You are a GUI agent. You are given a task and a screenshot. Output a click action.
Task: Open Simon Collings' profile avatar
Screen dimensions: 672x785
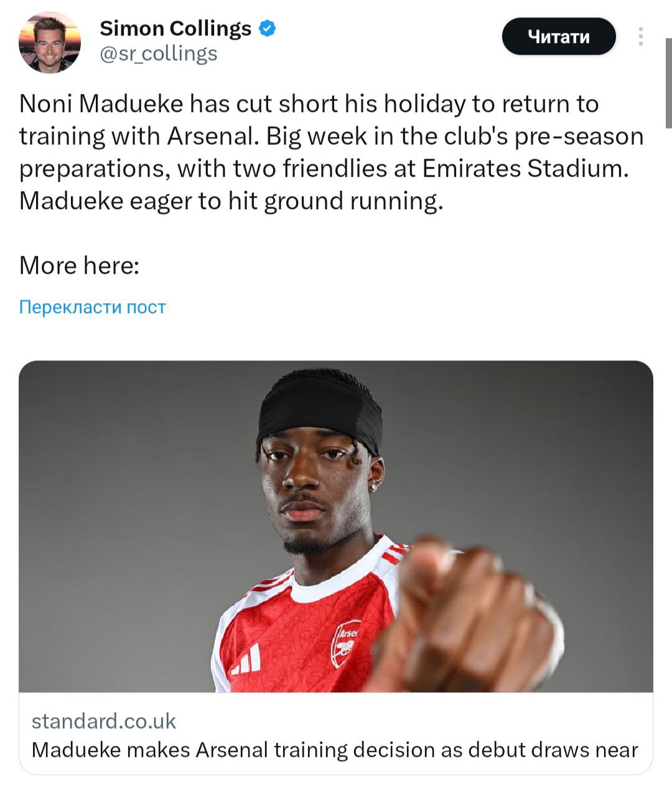tap(50, 42)
